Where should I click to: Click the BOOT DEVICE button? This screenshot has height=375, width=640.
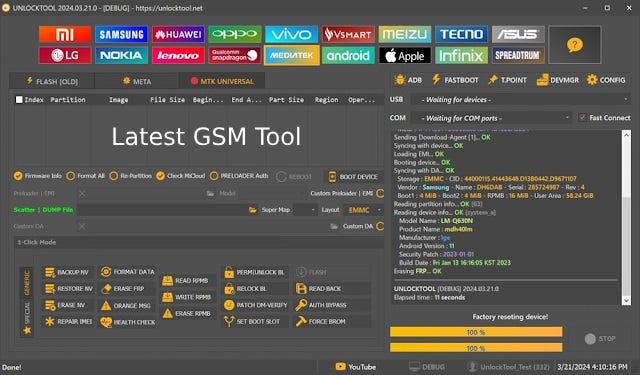click(353, 177)
